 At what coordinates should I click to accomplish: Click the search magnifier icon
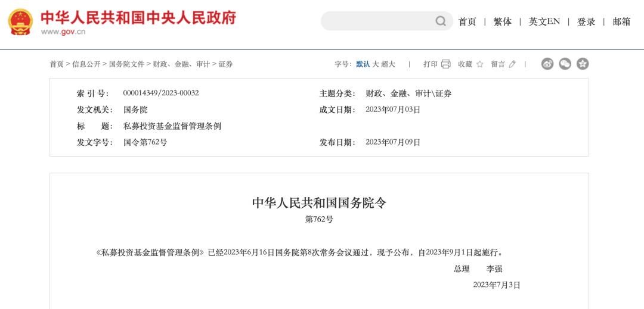440,21
